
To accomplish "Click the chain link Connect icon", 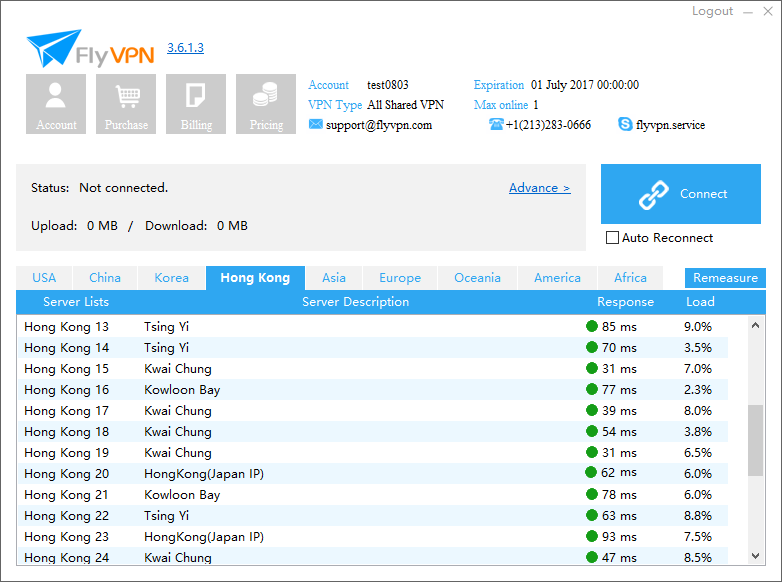I will pyautogui.click(x=653, y=194).
